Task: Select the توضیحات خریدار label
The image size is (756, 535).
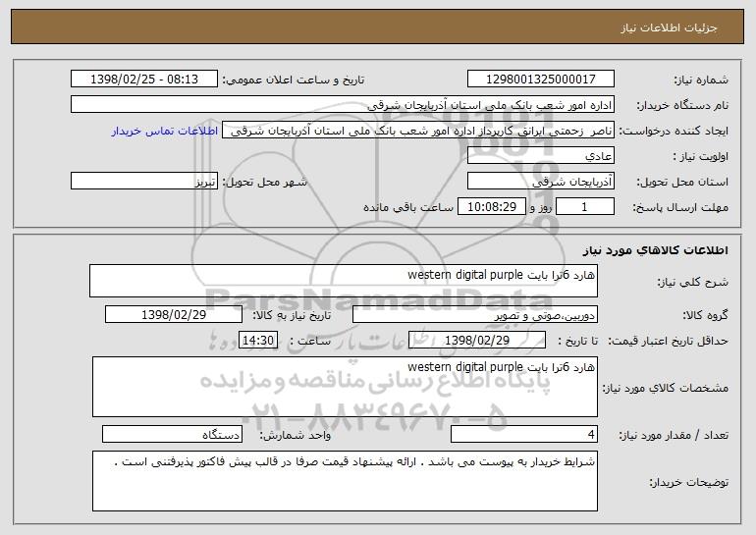Action: [688, 482]
